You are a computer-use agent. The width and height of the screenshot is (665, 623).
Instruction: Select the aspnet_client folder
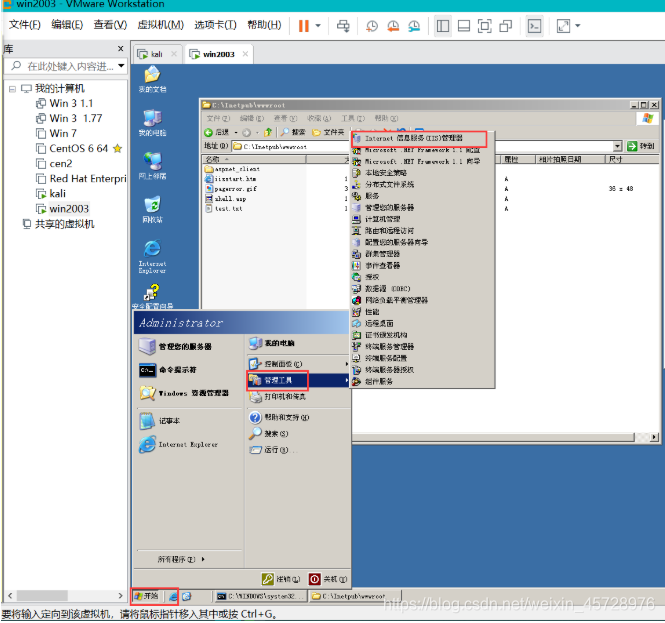(233, 169)
